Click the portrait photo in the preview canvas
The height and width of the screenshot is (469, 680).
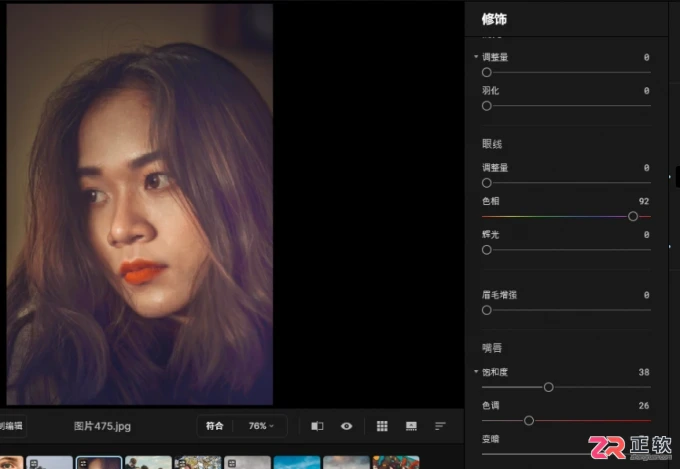pos(140,204)
